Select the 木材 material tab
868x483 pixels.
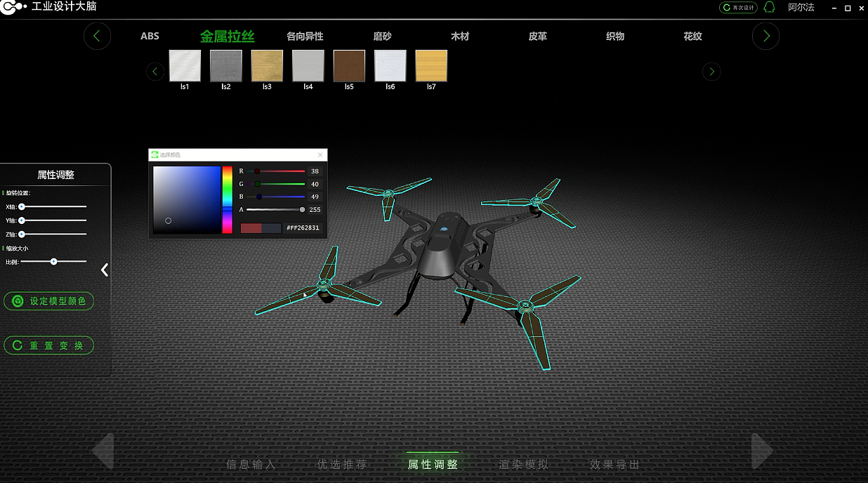coord(460,37)
